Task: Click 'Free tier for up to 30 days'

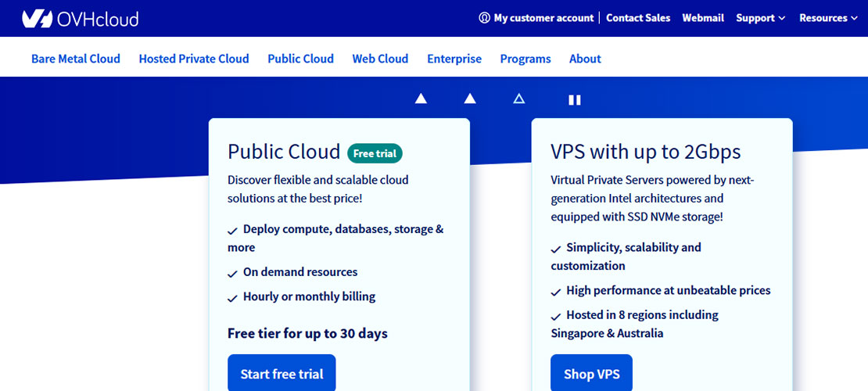Action: (307, 333)
